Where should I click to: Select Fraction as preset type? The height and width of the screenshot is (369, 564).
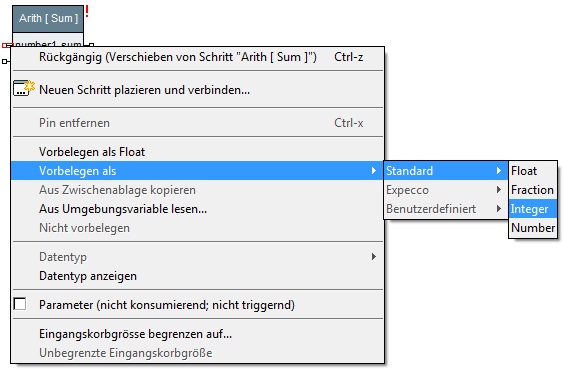[533, 190]
